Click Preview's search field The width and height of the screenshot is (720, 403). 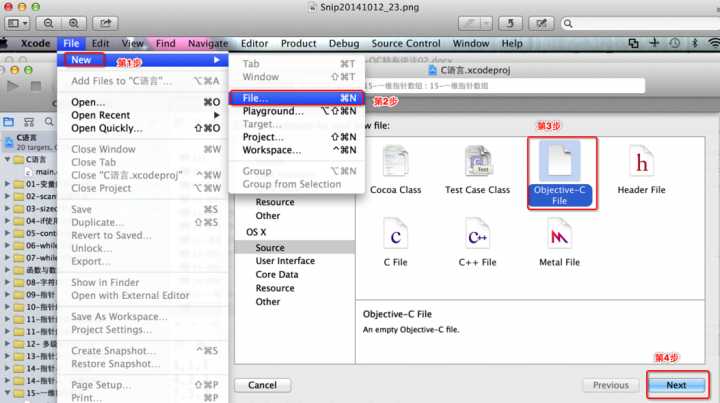pyautogui.click(x=641, y=23)
